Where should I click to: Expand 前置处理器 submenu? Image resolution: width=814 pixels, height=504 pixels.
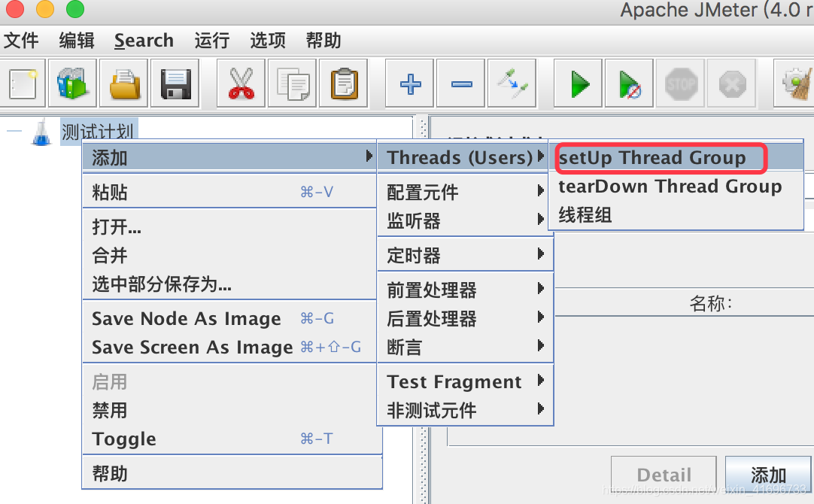point(465,290)
